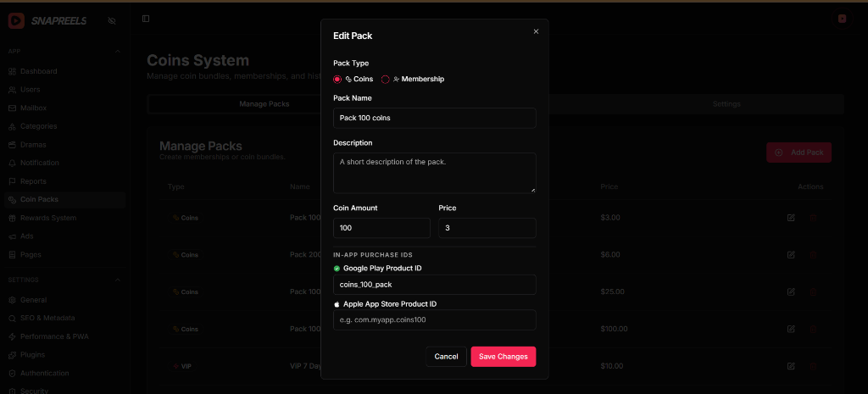Open Reports in the sidebar

[x=64, y=181]
